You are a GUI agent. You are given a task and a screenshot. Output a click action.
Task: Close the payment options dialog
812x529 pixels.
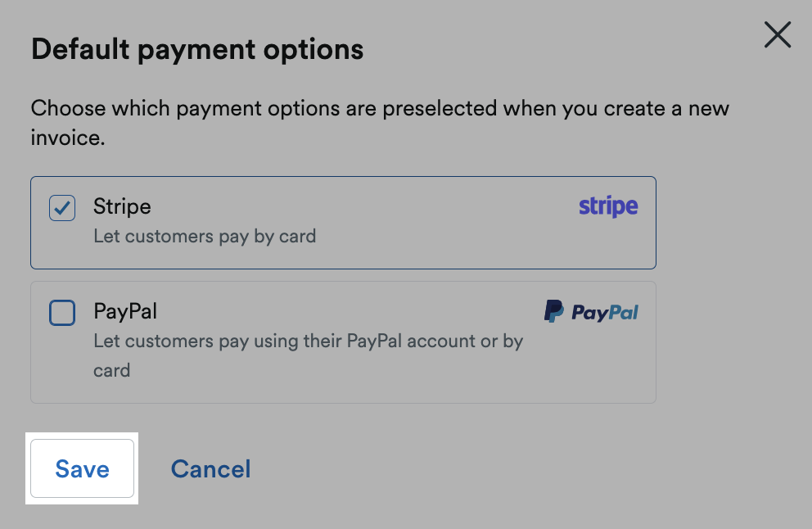click(x=776, y=34)
